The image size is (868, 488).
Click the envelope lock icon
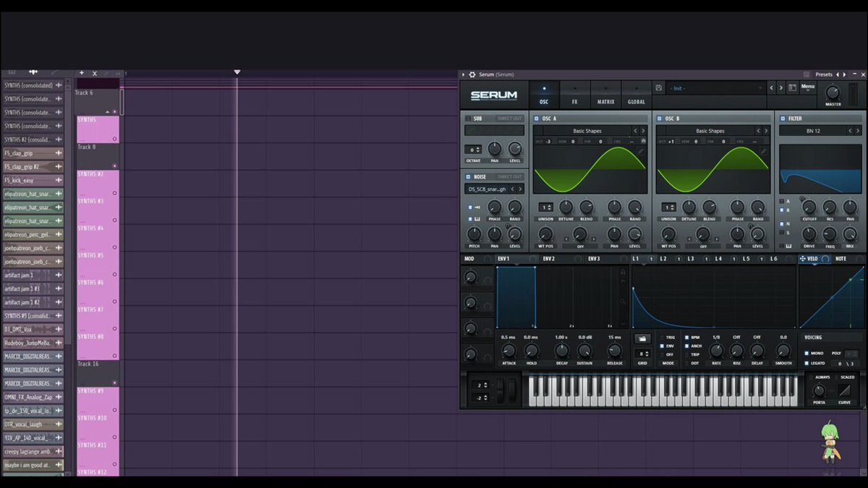point(622,273)
